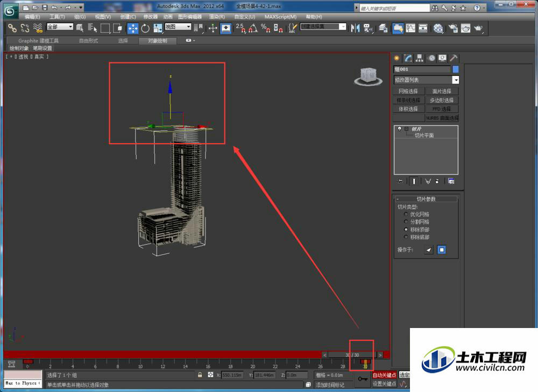538x392 pixels.
Task: Click the search keyword input field
Action: click(394, 8)
